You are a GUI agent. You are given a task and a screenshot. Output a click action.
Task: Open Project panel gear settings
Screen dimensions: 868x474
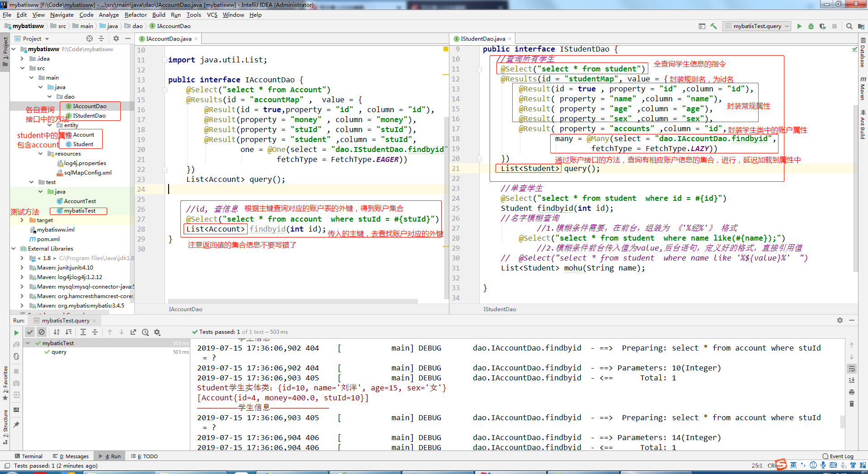116,38
